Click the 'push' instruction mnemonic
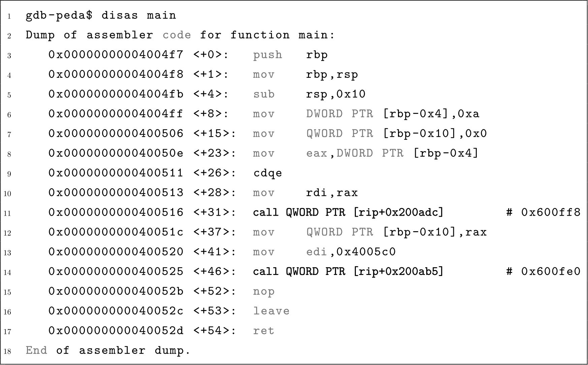The height and width of the screenshot is (365, 588). [x=268, y=55]
